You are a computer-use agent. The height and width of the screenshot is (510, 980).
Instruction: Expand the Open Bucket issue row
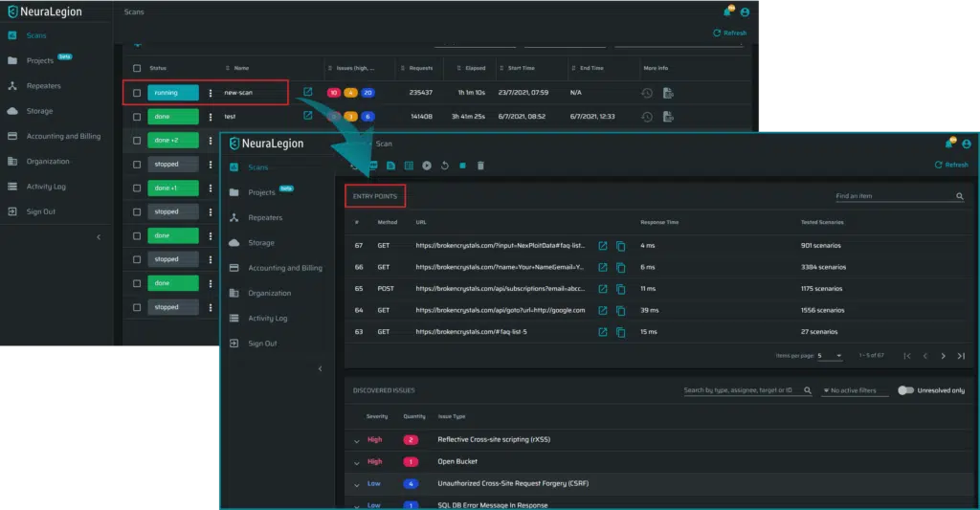coord(357,462)
